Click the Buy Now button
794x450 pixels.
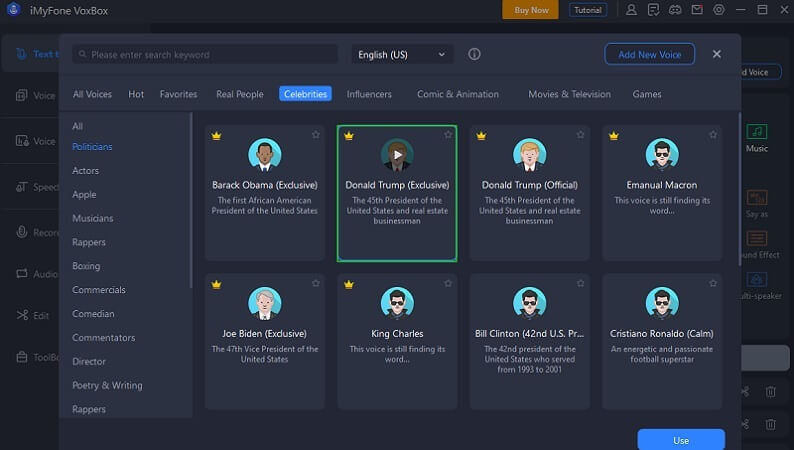pyautogui.click(x=530, y=10)
